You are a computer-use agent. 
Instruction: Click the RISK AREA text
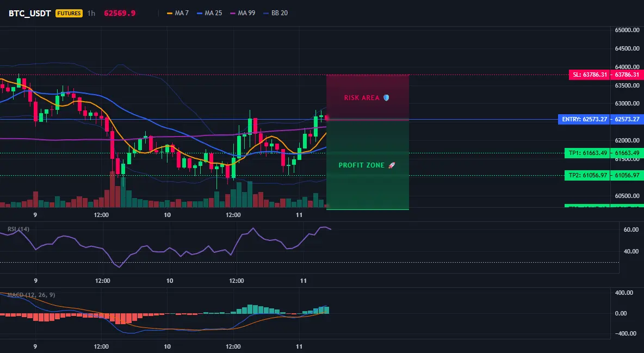(362, 98)
